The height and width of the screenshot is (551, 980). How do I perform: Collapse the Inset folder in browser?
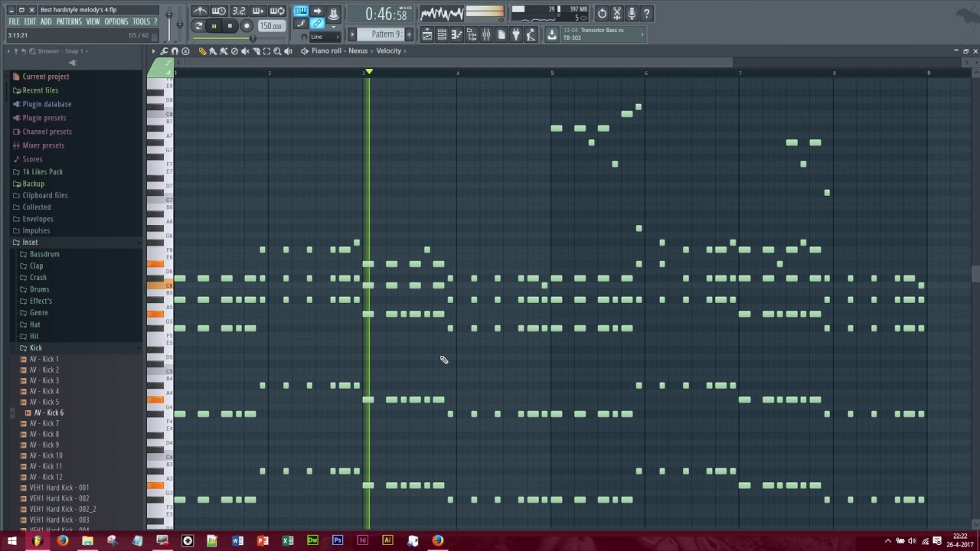pos(30,242)
